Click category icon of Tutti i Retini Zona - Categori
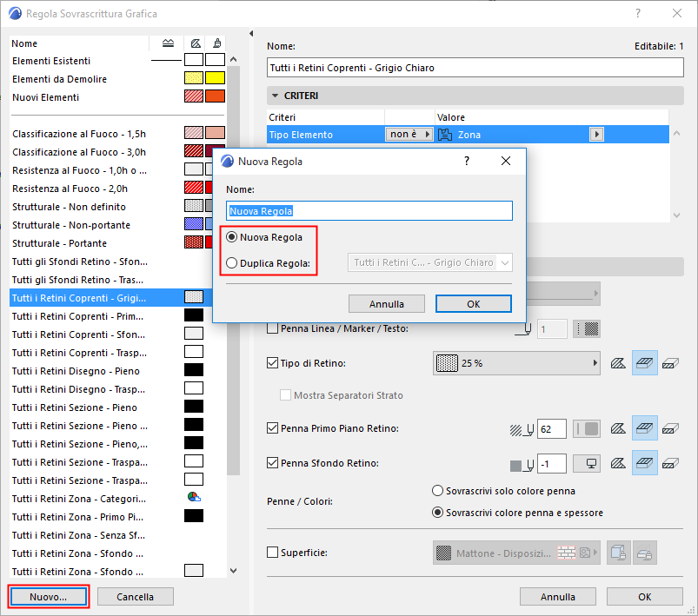Screen dimensions: 698x616 pos(194,497)
